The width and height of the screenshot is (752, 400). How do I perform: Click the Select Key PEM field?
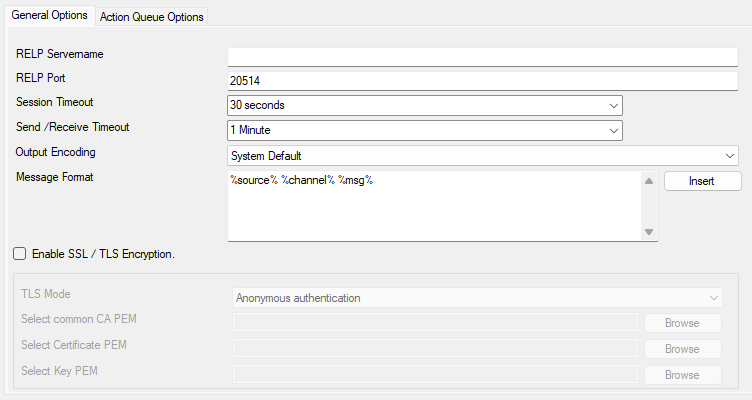435,374
